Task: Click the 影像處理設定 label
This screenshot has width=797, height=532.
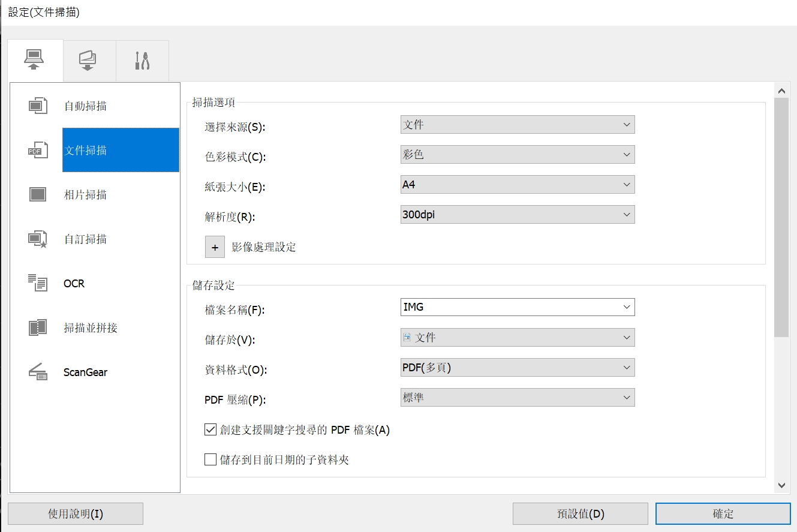Action: point(264,247)
